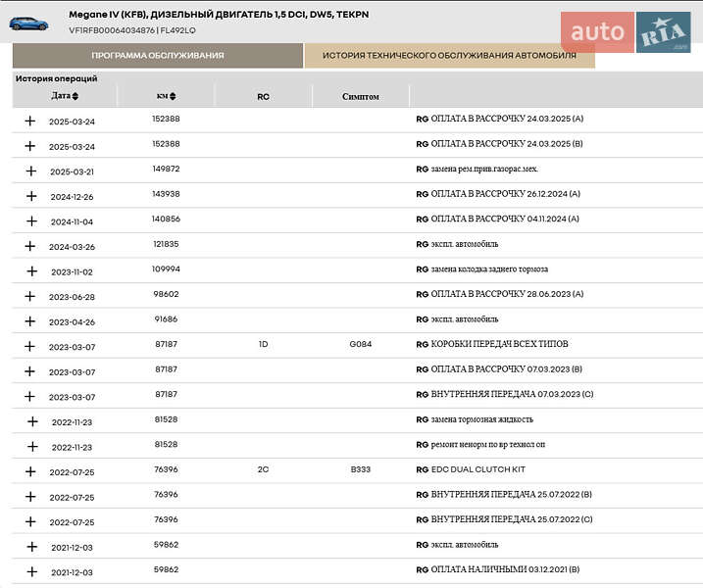Viewport: 703px width, 588px height.
Task: Click the plus icon for 2023-06-28 entry
Action: 30,296
